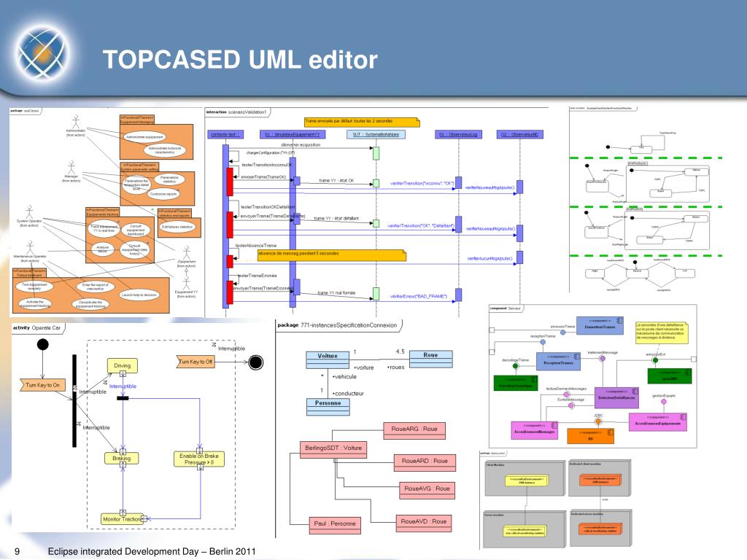Select the Roue class box
This screenshot has width=747, height=560.
430,359
